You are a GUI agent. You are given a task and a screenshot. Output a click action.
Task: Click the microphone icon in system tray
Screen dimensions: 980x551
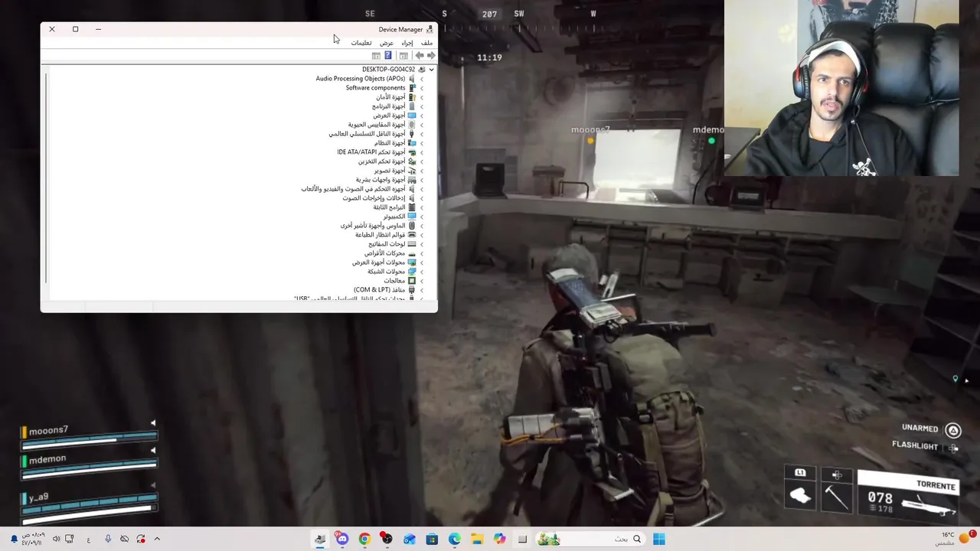point(108,539)
